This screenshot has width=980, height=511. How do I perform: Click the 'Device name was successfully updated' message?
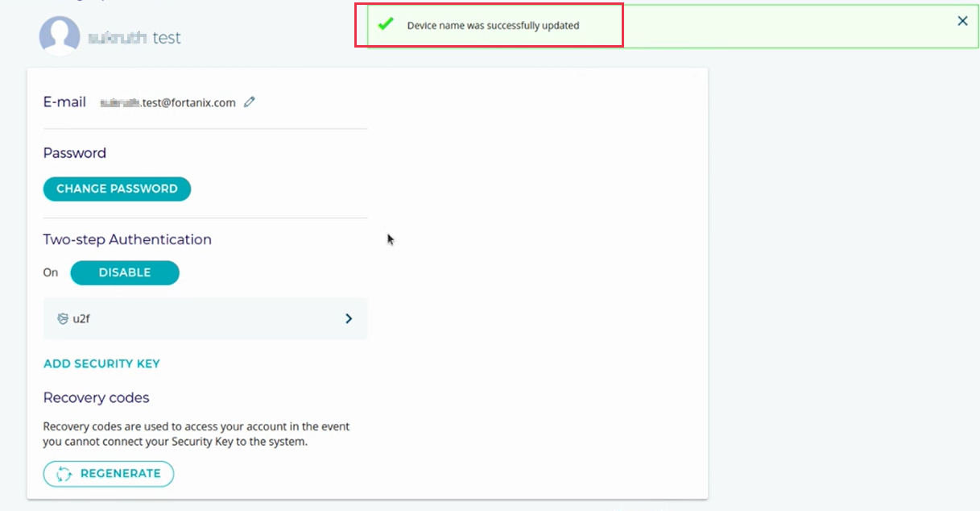point(493,26)
